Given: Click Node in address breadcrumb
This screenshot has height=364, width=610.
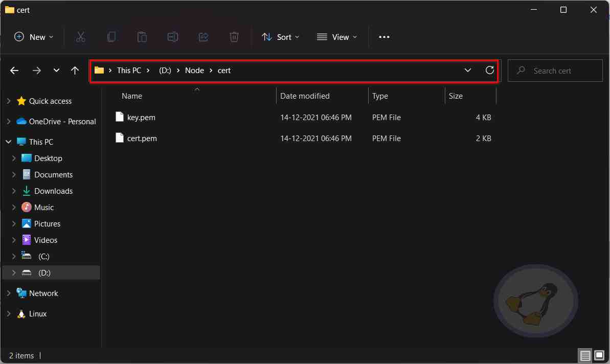Looking at the screenshot, I should tap(194, 71).
